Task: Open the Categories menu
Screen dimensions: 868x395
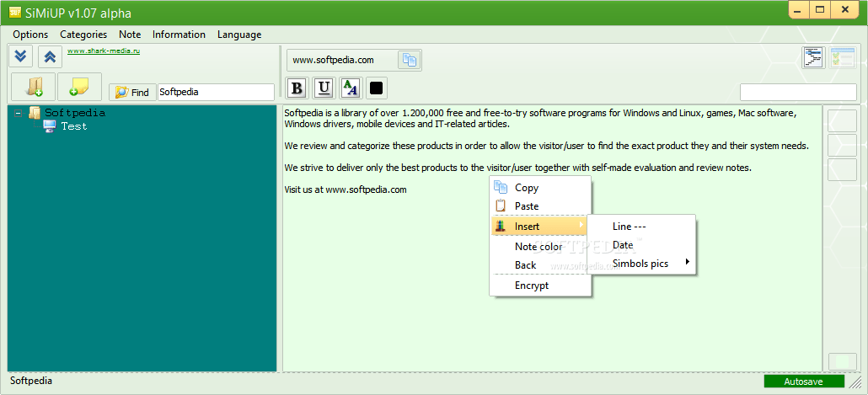Action: click(x=83, y=35)
